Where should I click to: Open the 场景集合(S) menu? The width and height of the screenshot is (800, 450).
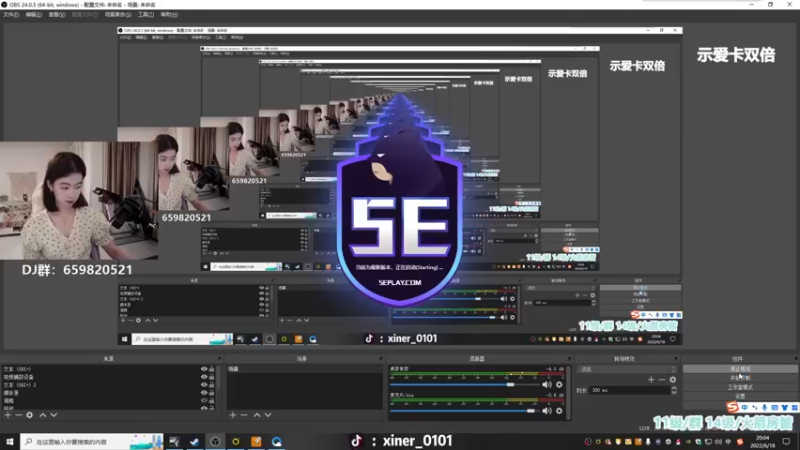[118, 15]
